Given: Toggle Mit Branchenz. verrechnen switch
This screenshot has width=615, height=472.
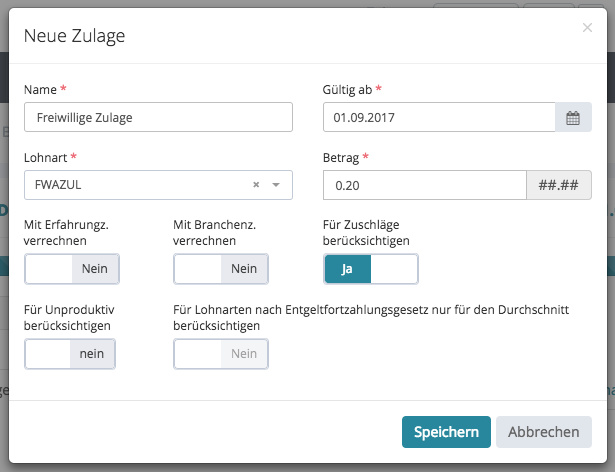Looking at the screenshot, I should point(221,269).
